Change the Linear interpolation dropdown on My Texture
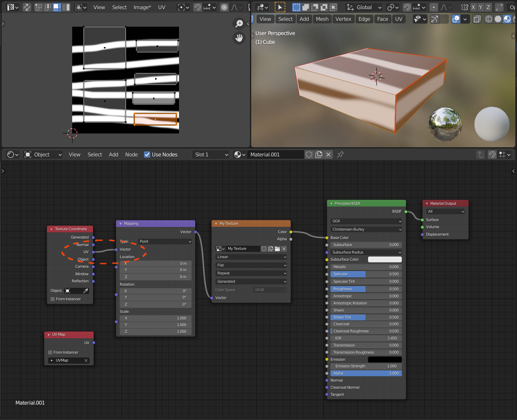 pyautogui.click(x=251, y=257)
